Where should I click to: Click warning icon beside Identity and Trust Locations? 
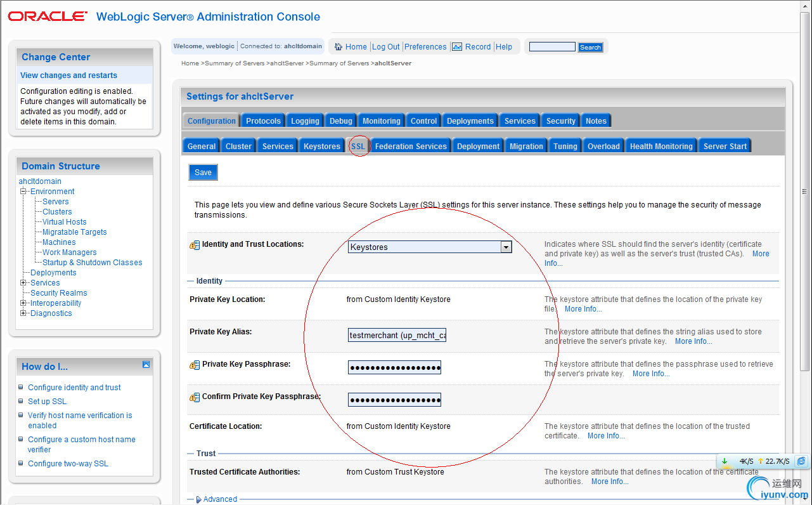tap(195, 245)
